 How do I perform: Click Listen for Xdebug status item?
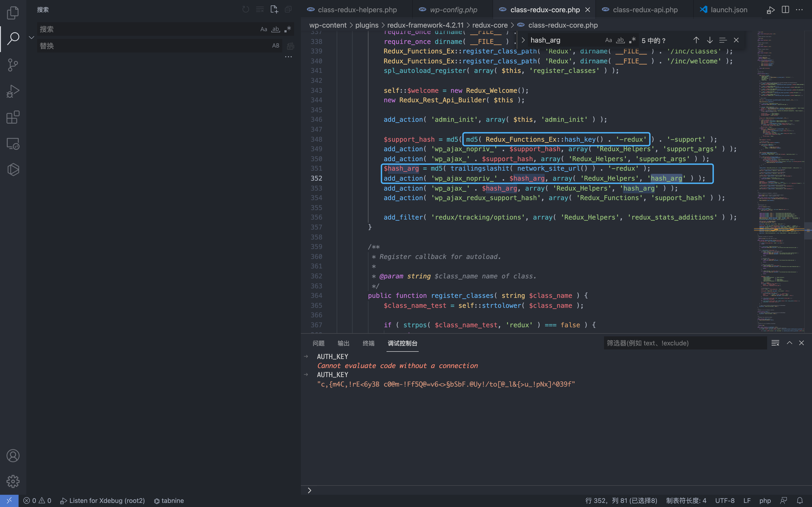[103, 501]
